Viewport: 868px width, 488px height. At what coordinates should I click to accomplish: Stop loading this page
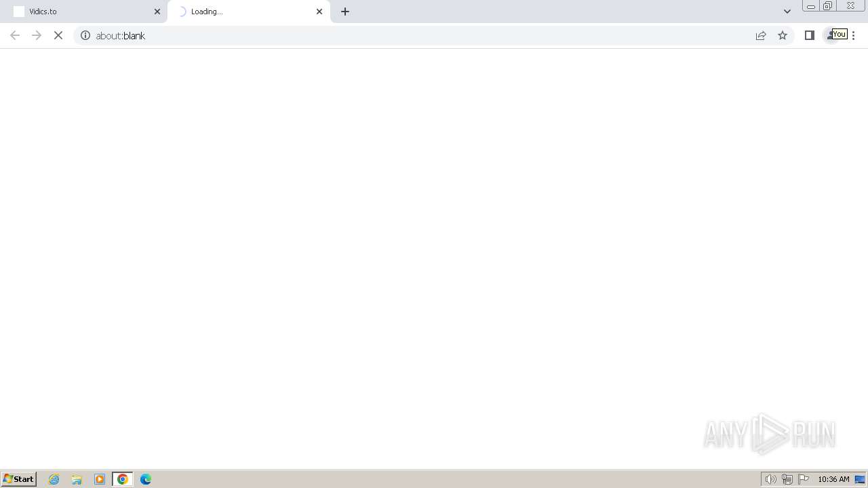coord(58,35)
